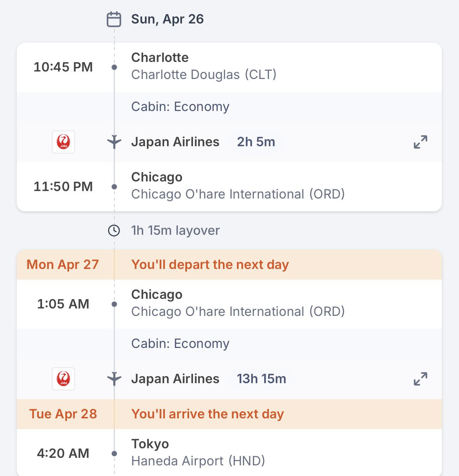459x476 pixels.
Task: Click the Japan Airlines logo on first flight
Action: 63,142
